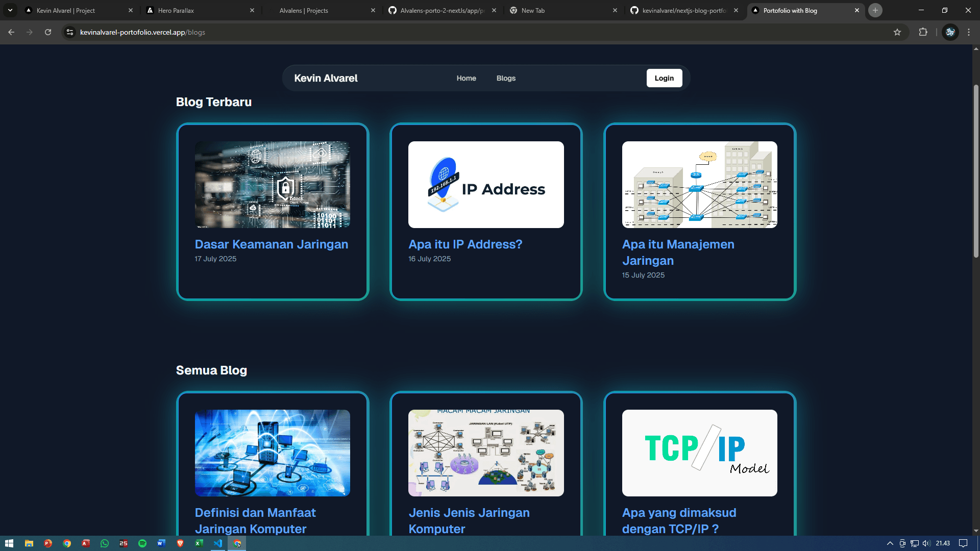Go to the Home navigation link
Screen dimensions: 980x551
tap(466, 78)
